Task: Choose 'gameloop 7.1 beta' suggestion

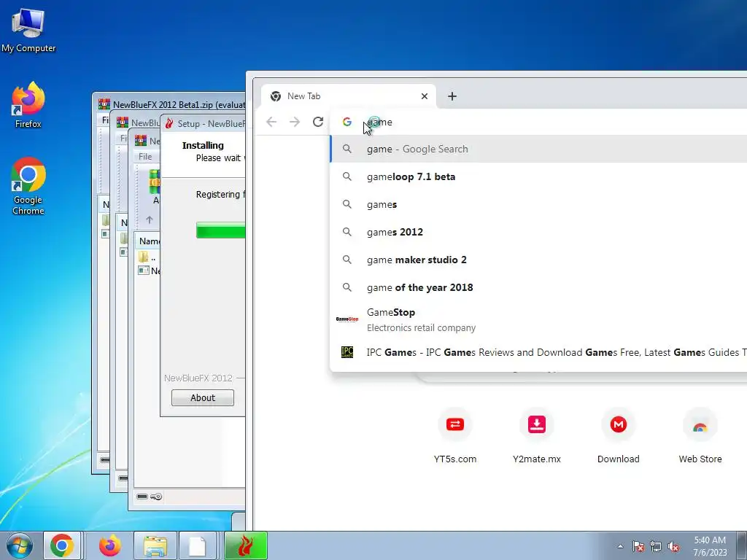Action: tap(538, 176)
